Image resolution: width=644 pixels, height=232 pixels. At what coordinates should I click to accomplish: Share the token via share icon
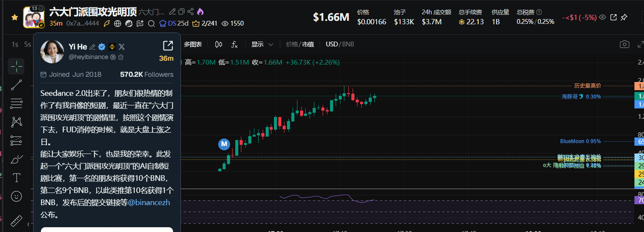(191, 11)
